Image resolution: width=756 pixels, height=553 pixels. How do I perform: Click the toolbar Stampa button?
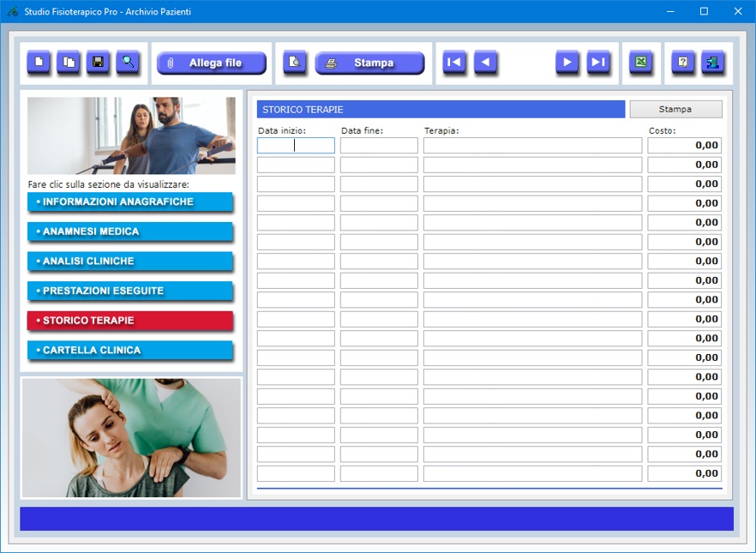click(x=369, y=63)
